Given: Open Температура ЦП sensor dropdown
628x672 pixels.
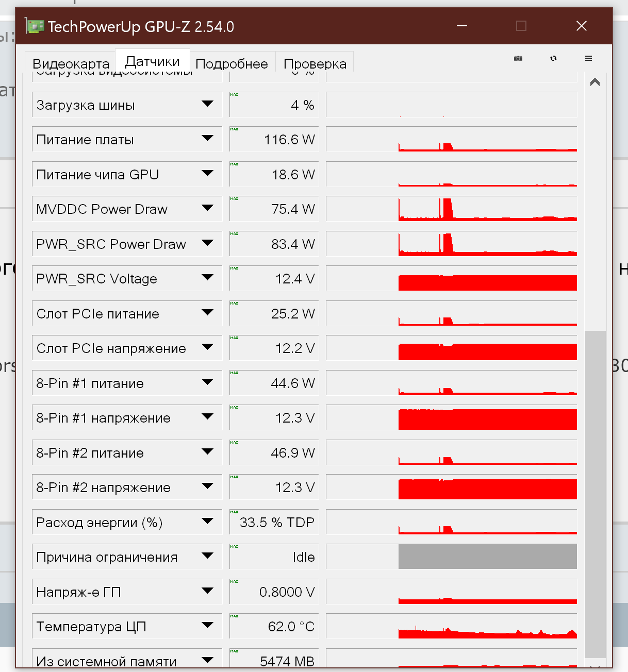Looking at the screenshot, I should (x=208, y=626).
